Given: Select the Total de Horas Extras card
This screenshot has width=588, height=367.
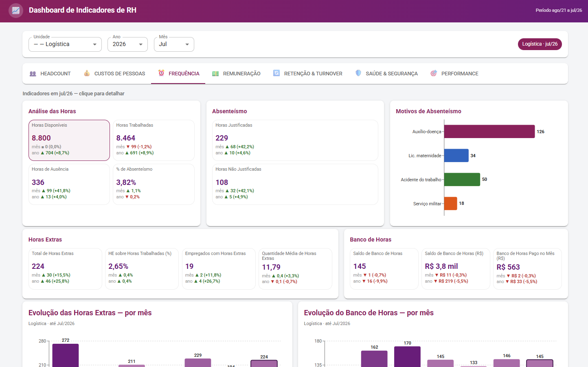Looking at the screenshot, I should pos(65,269).
